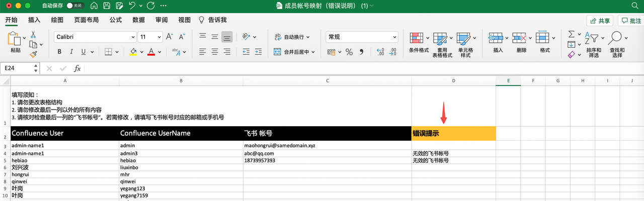
Task: Click the AutoSum sigma icon
Action: (x=571, y=34)
